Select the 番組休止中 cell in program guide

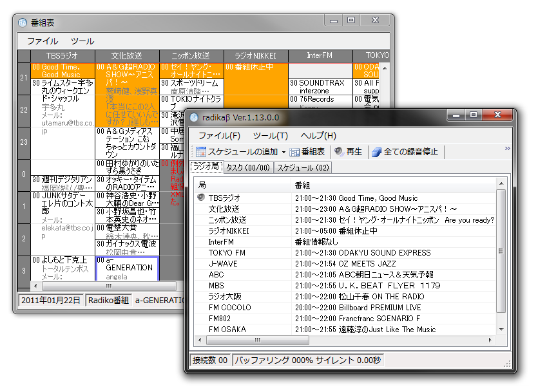[256, 86]
